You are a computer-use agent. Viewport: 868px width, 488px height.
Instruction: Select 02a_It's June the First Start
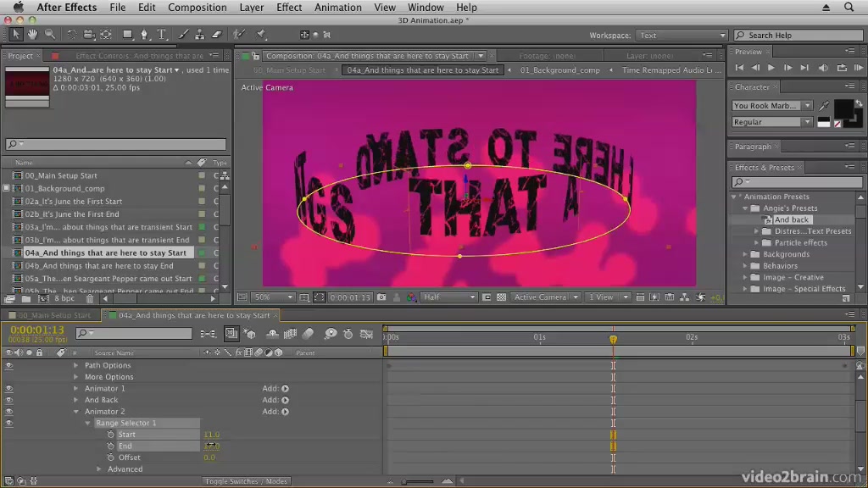coord(73,202)
